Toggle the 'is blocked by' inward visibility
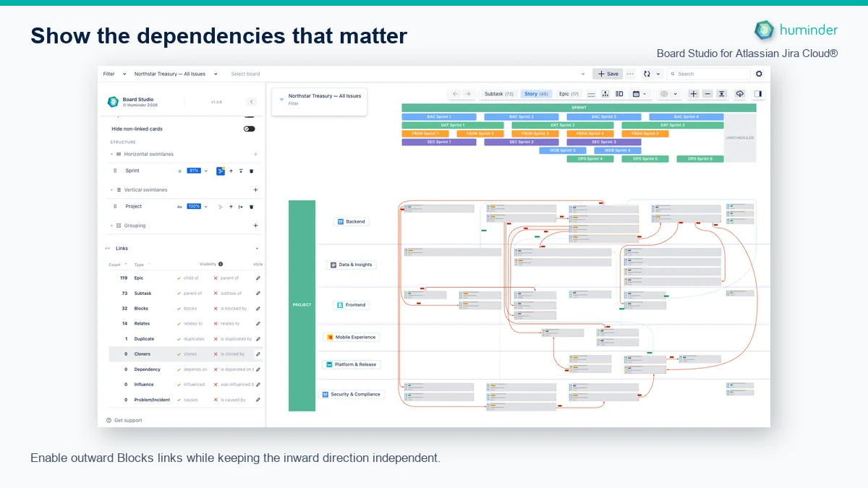 pos(216,309)
